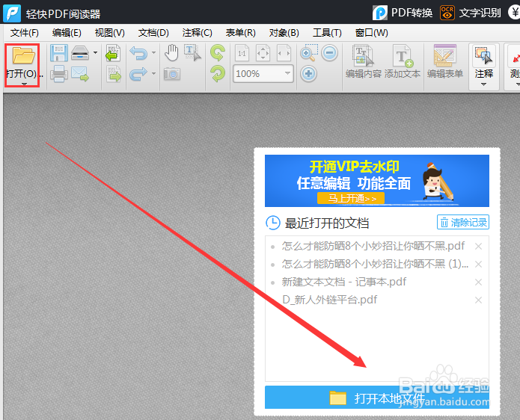Click the go to previous page document icon
The width and height of the screenshot is (520, 420).
click(113, 53)
